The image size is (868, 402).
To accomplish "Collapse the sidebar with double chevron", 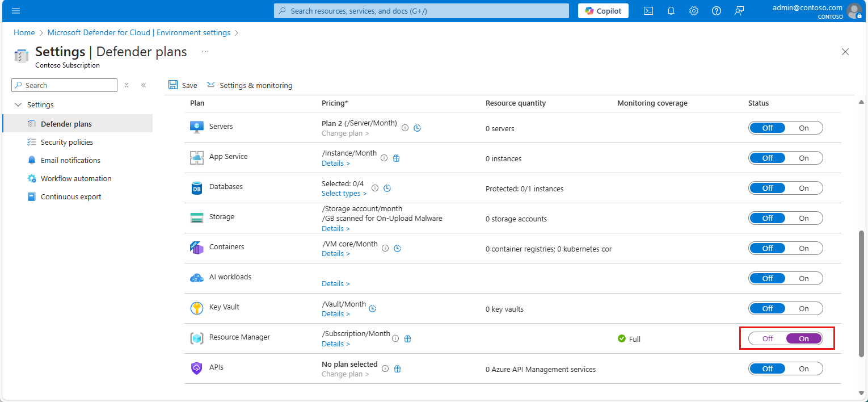I will click(x=144, y=85).
